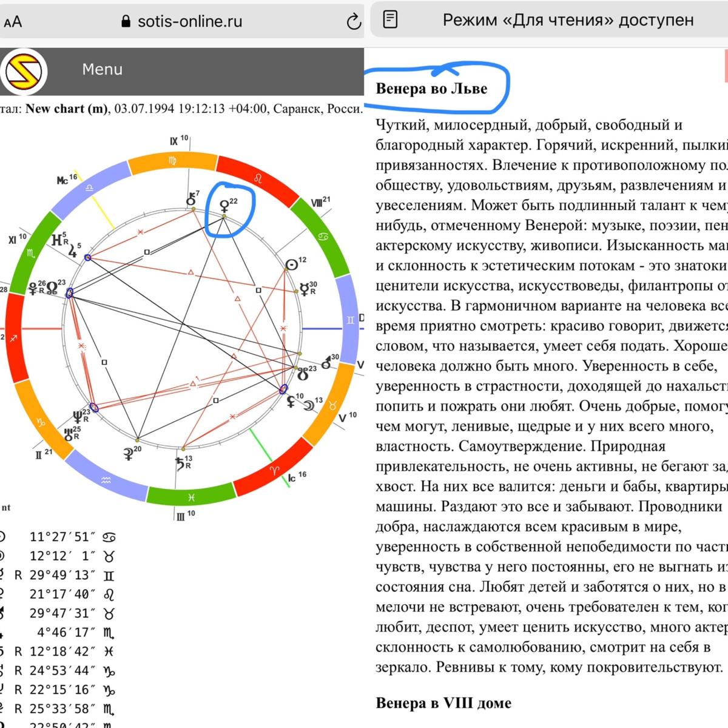728x728 pixels.
Task: Click the Chiron glyph marked 7
Action: pyautogui.click(x=191, y=200)
